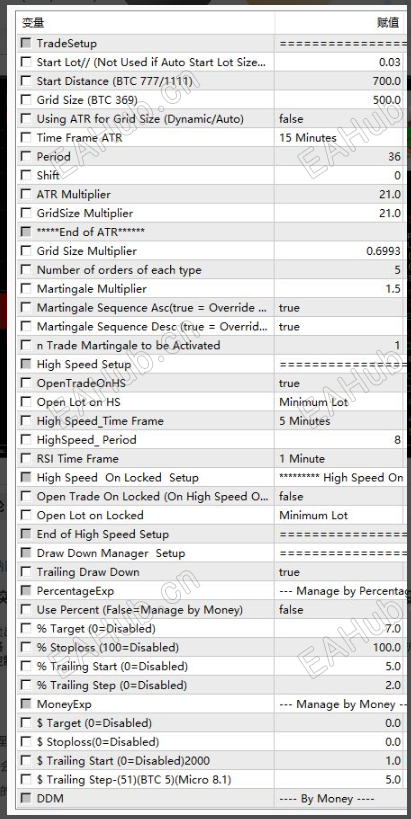Click the Manage by Money value cell
The width and height of the screenshot is (411, 819).
340,704
